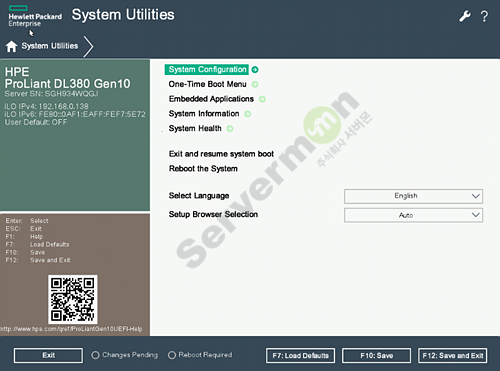Open System Information menu

pos(204,114)
